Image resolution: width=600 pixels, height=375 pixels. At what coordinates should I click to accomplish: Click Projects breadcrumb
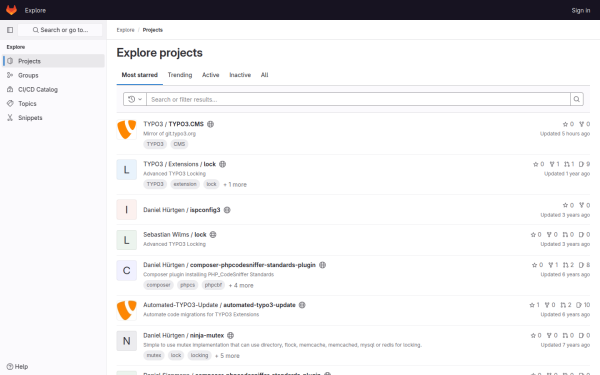[153, 30]
